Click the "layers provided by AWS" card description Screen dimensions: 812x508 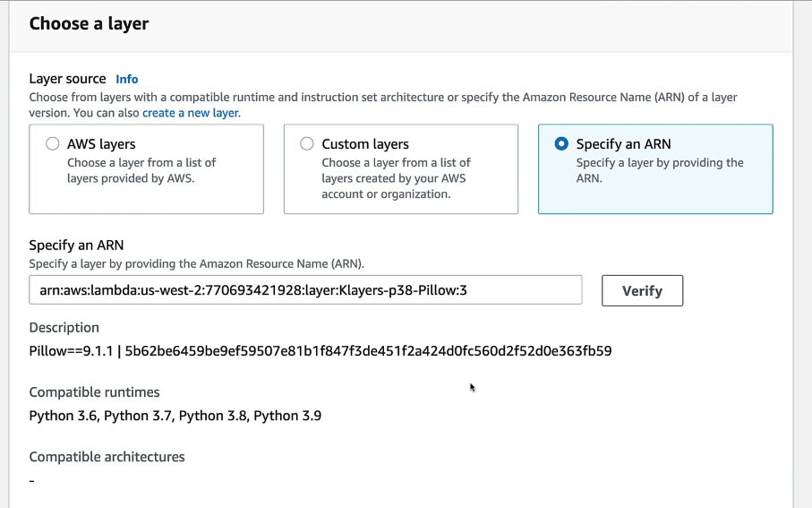pyautogui.click(x=141, y=170)
